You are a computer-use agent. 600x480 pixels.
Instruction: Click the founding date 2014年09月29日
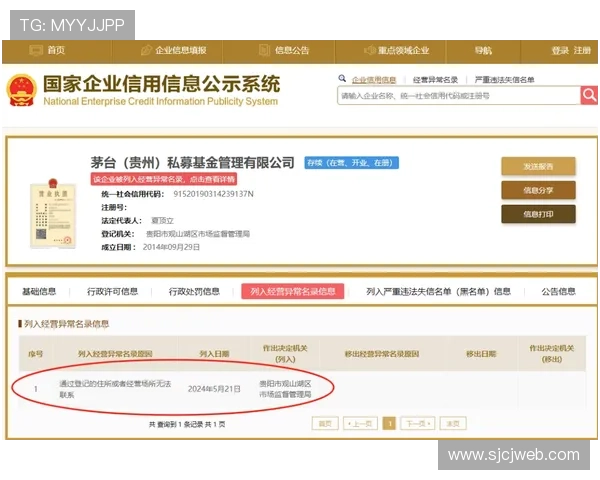point(171,247)
